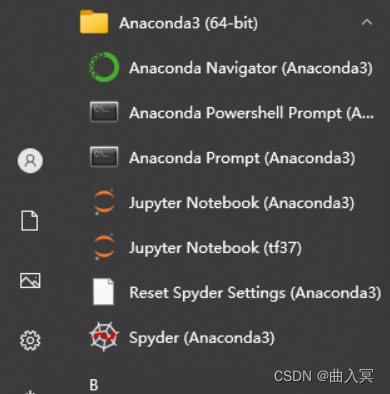390x394 pixels.
Task: Choose the Jupyter Notebook (tf37) entry
Action: [x=230, y=247]
